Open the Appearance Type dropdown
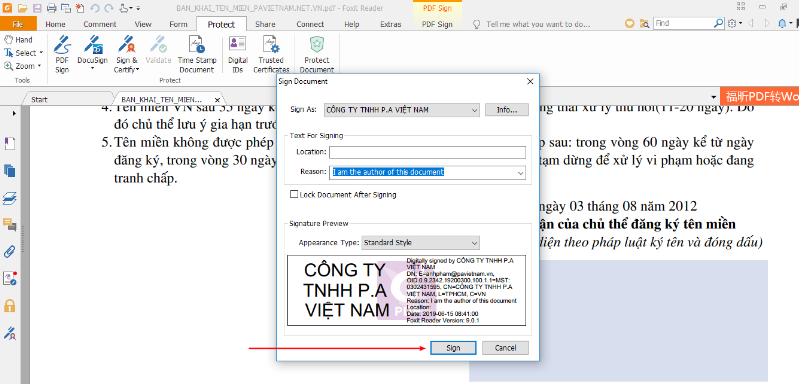 click(474, 243)
